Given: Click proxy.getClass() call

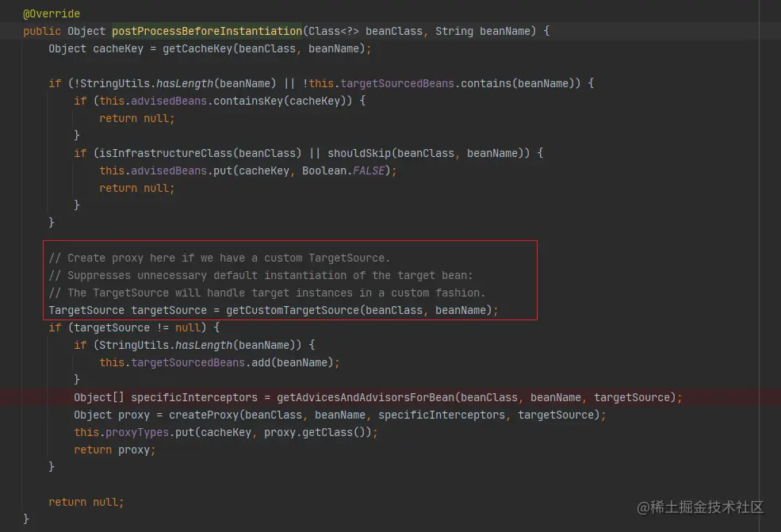Looking at the screenshot, I should coord(318,432).
